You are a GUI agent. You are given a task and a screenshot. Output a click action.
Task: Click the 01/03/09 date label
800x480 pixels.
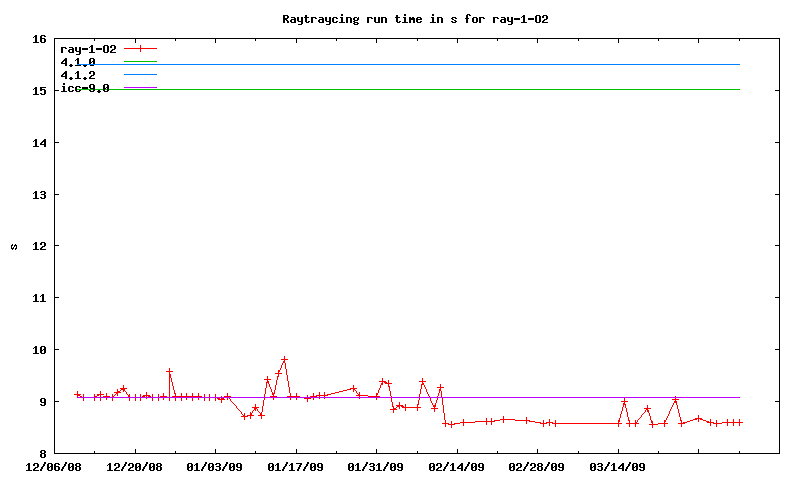pyautogui.click(x=215, y=466)
